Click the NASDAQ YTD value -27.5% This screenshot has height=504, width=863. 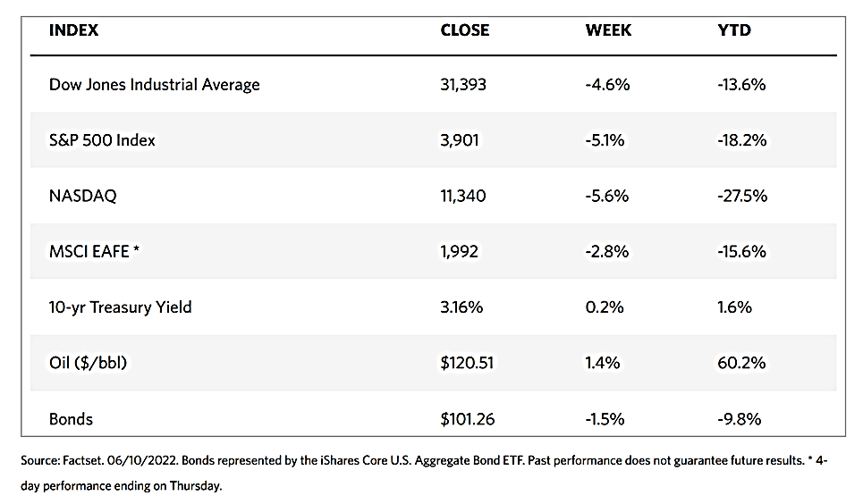click(742, 196)
